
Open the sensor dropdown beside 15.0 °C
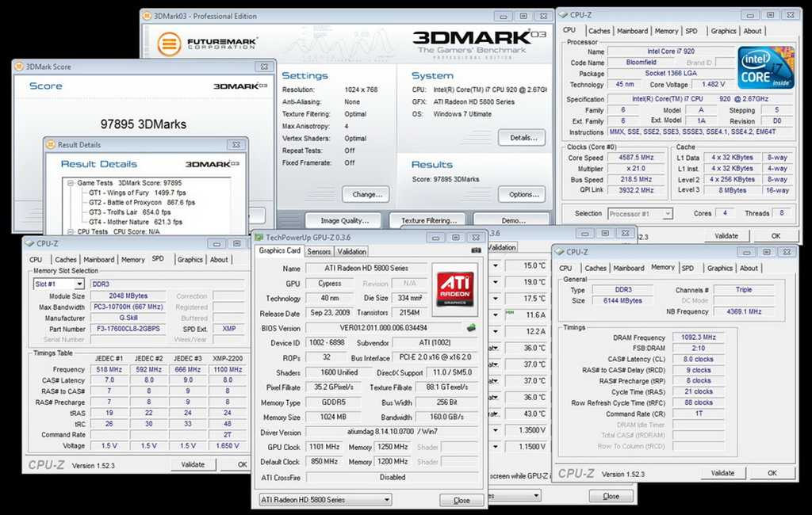pos(496,265)
